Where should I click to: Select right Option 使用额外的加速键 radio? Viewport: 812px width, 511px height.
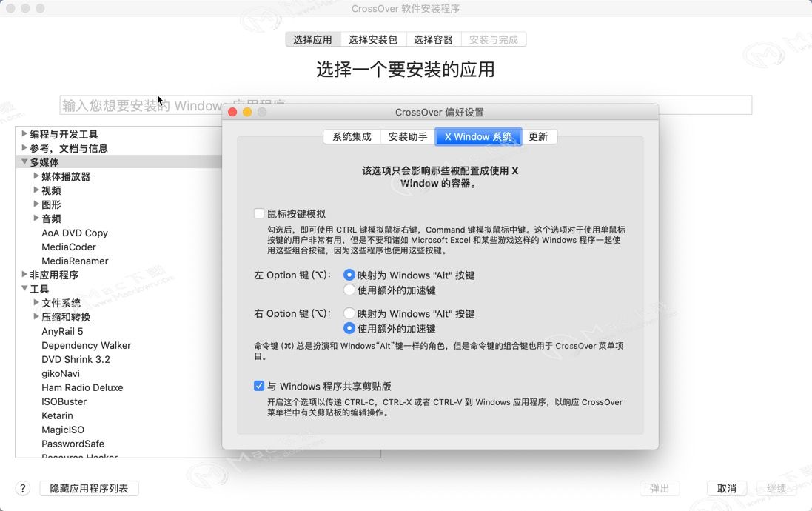pyautogui.click(x=349, y=328)
